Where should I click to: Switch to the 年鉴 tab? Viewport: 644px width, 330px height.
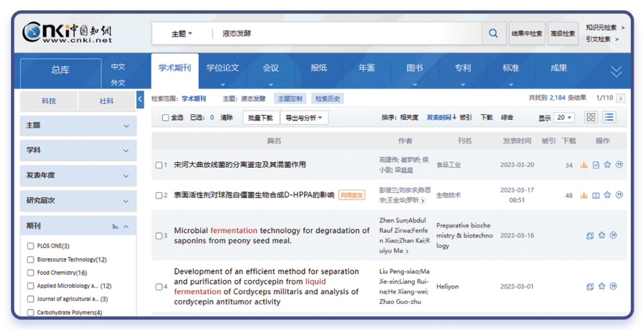pyautogui.click(x=367, y=68)
